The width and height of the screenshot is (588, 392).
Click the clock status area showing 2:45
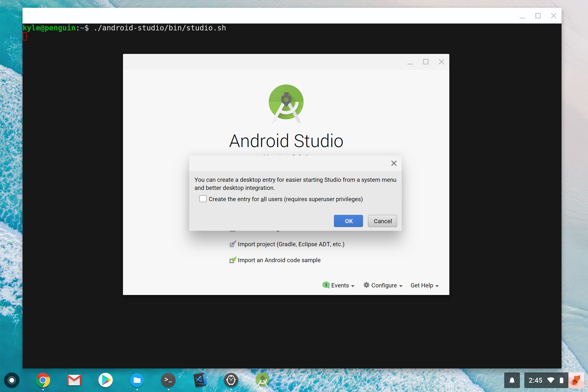pos(536,380)
